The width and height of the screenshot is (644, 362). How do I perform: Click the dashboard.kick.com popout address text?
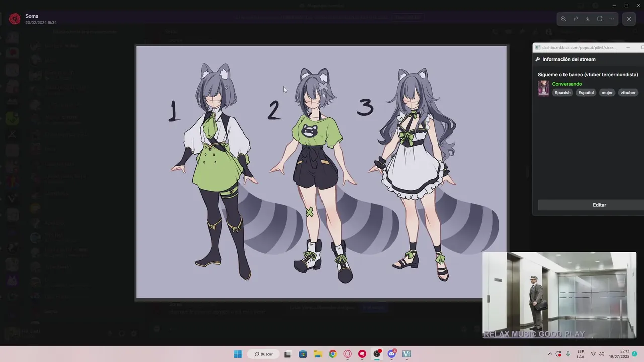579,47
